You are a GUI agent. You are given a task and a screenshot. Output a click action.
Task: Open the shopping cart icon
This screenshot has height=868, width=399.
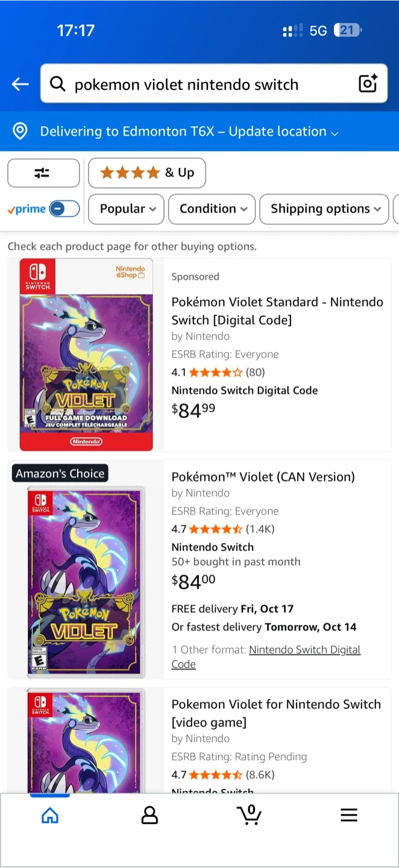pos(249,815)
